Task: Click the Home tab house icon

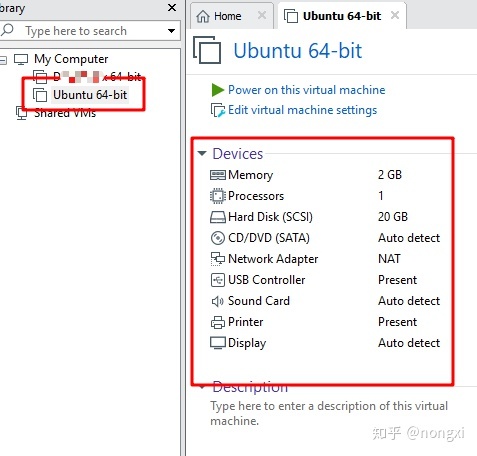Action: tap(203, 16)
